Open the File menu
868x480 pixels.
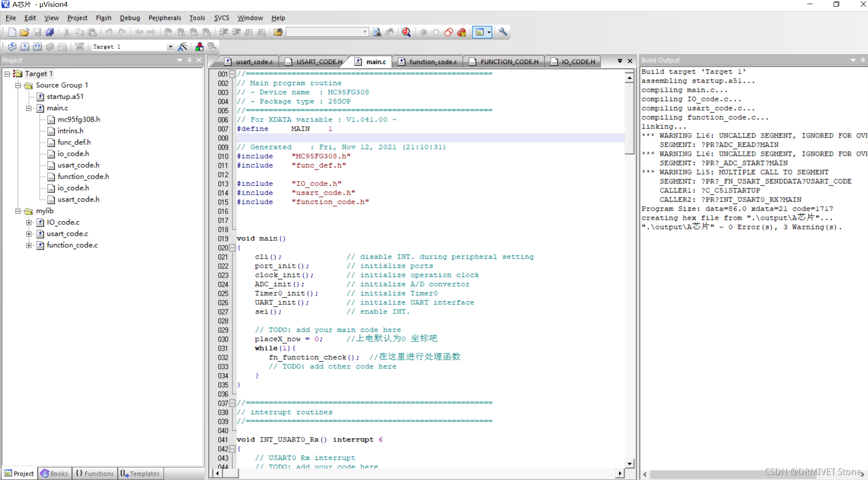coord(11,18)
